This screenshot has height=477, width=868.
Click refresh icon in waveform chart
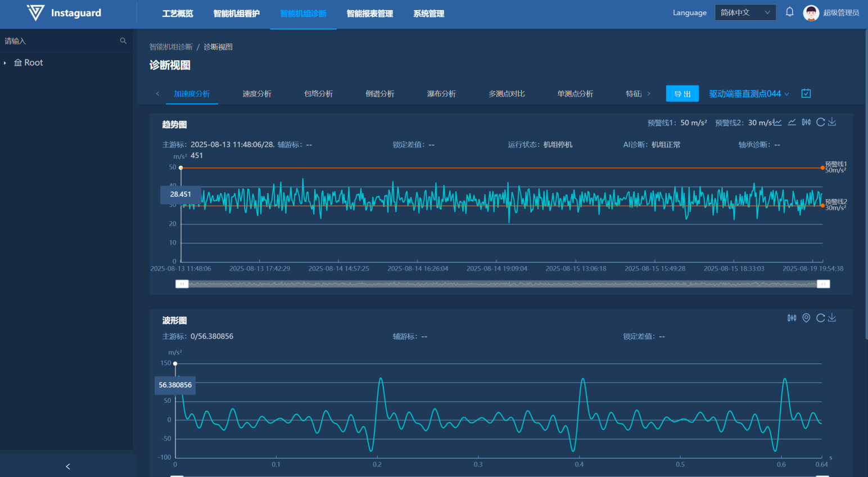click(820, 318)
